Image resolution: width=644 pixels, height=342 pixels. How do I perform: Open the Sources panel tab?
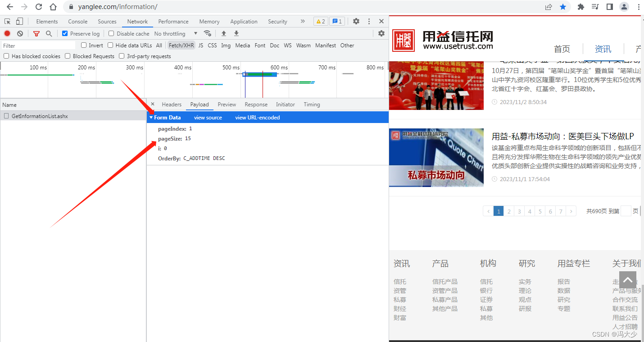(107, 21)
